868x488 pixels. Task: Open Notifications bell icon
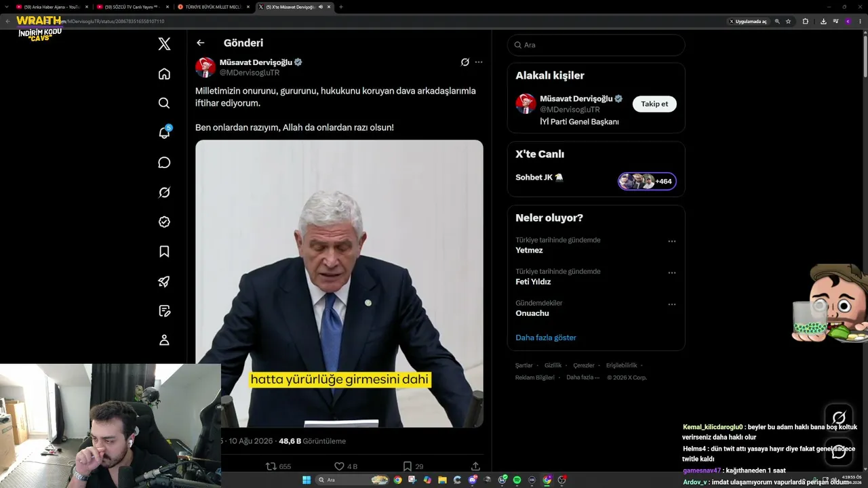point(164,132)
